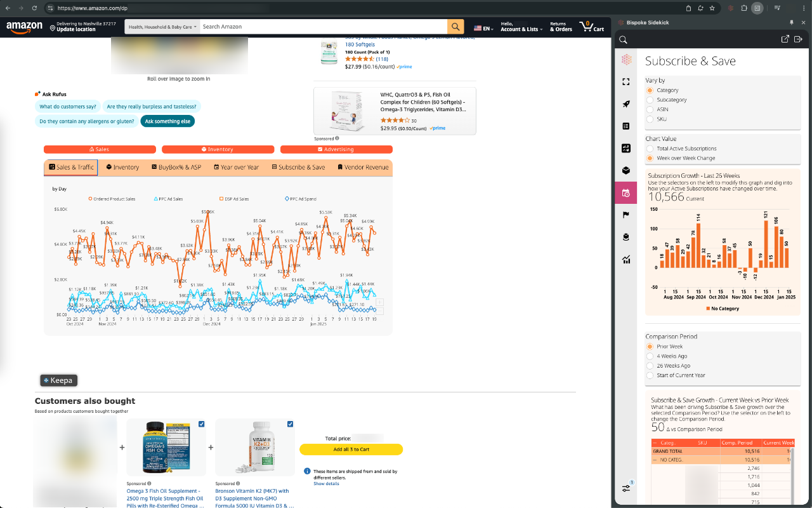Click the orange Advertising section button
The image size is (812, 508).
336,149
